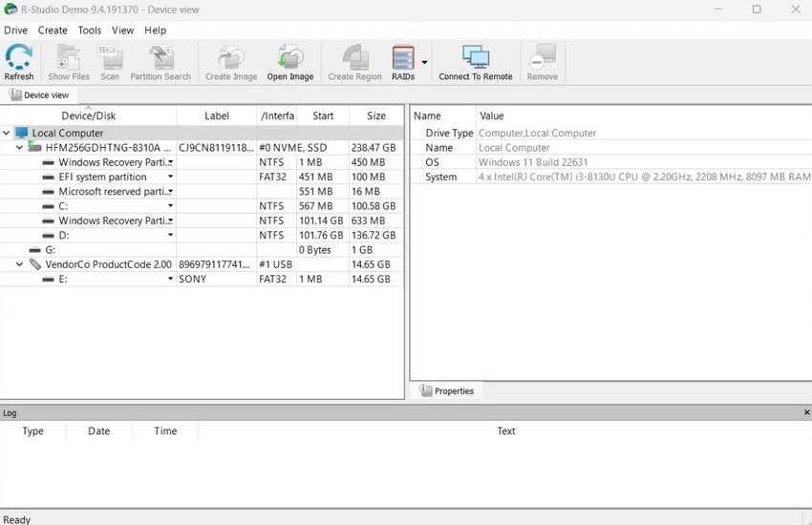Select the 450 MB Windows Recovery Partition row
812x525 pixels.
tap(202, 162)
